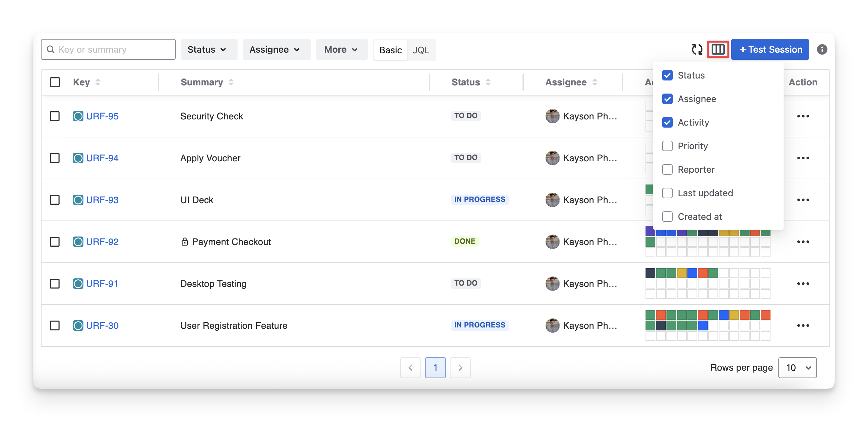Open three-dot menu for User Registration Feature
868x422 pixels.
pyautogui.click(x=803, y=325)
